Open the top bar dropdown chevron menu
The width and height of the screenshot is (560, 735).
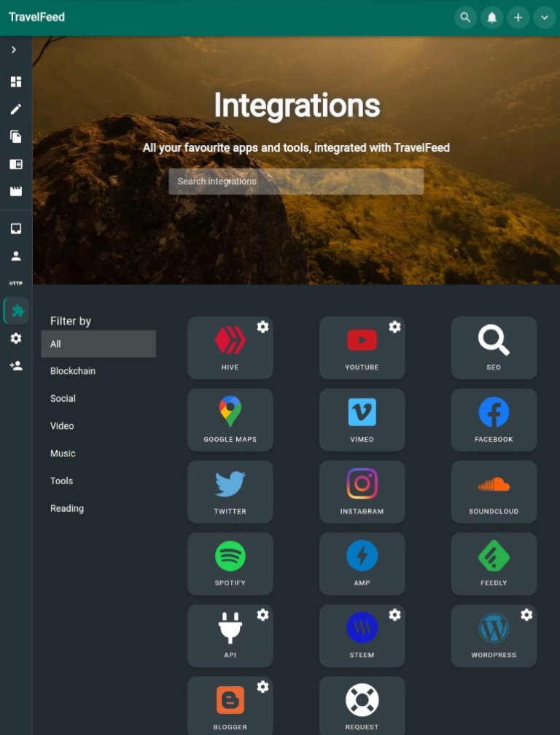pyautogui.click(x=544, y=17)
